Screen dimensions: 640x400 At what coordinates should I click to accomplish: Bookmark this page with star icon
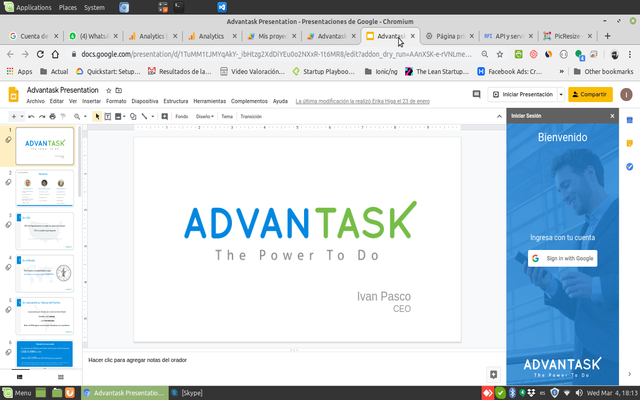[500, 54]
